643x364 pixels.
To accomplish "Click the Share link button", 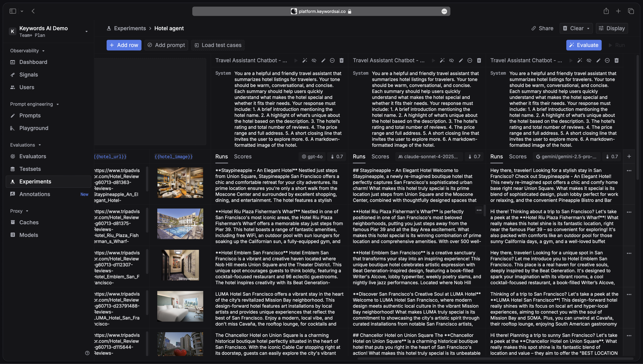I will tap(542, 28).
